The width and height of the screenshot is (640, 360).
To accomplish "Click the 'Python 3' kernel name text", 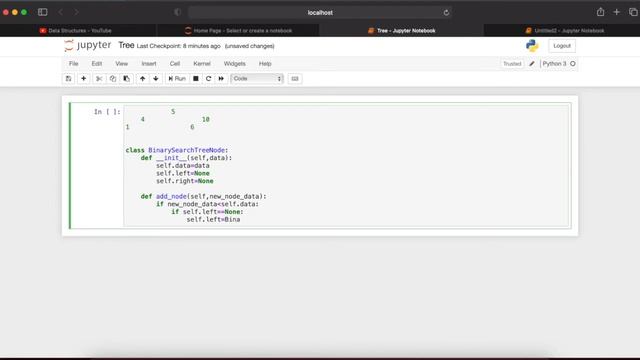I will [554, 64].
